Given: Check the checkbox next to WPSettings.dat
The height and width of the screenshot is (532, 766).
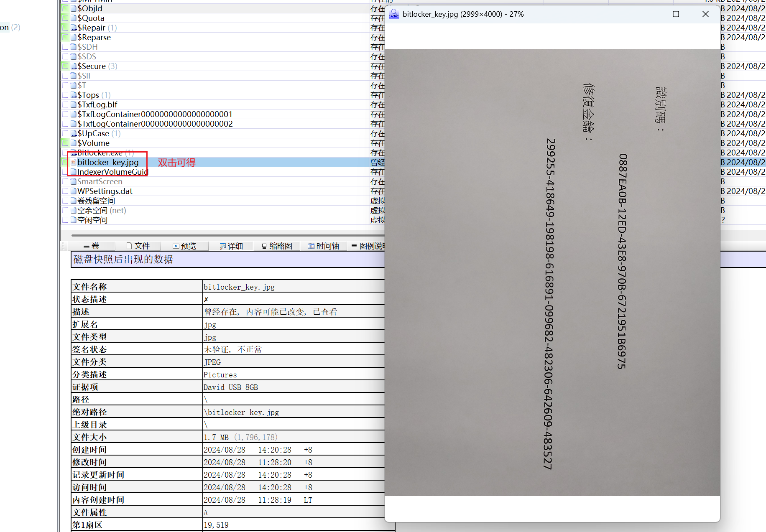Looking at the screenshot, I should pos(66,191).
